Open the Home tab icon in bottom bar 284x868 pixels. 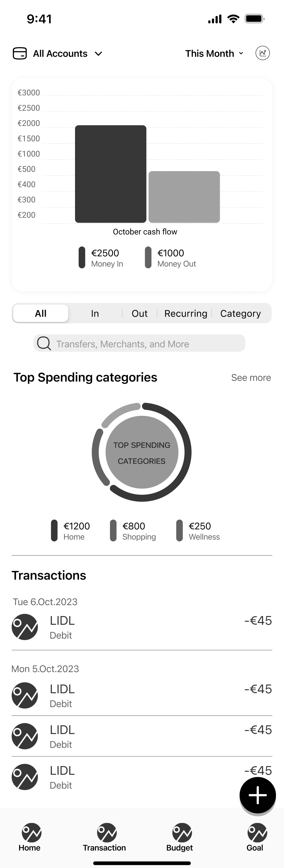click(x=31, y=833)
